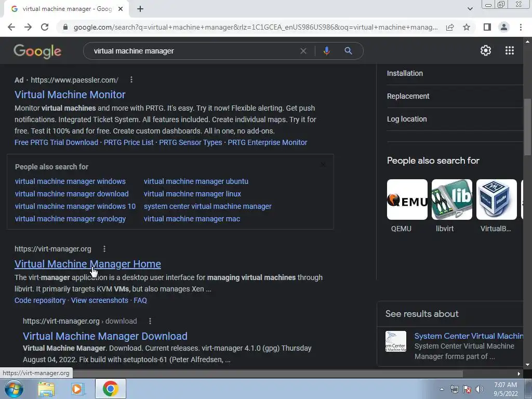This screenshot has width=532, height=399.
Task: Start voice search with the microphone
Action: tap(326, 51)
